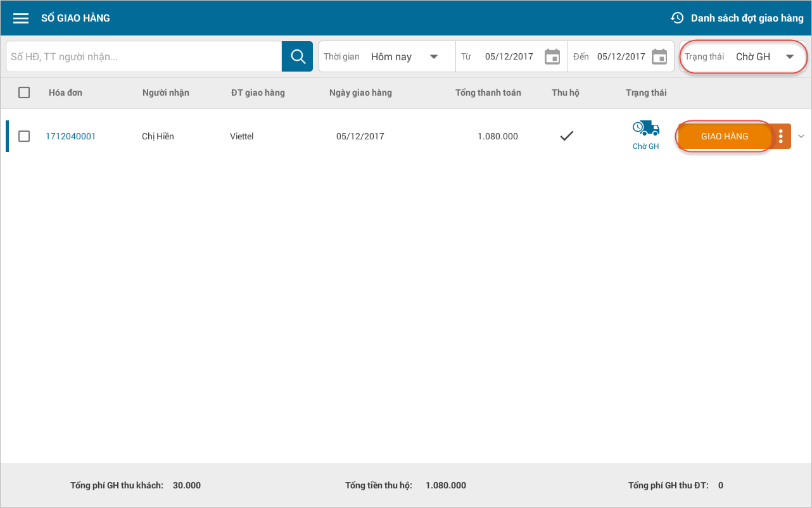The image size is (812, 508).
Task: Click the 'SỔ GIAO HÀNG' page title
Action: [x=75, y=18]
